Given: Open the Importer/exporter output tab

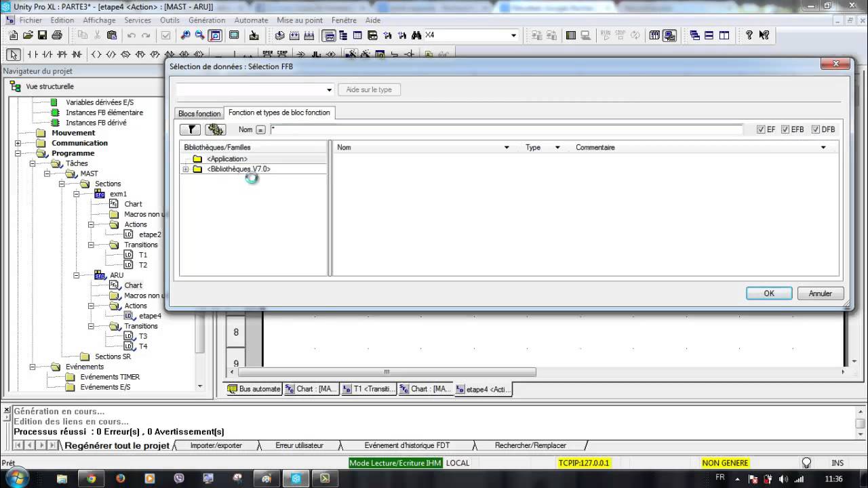Looking at the screenshot, I should click(x=216, y=445).
